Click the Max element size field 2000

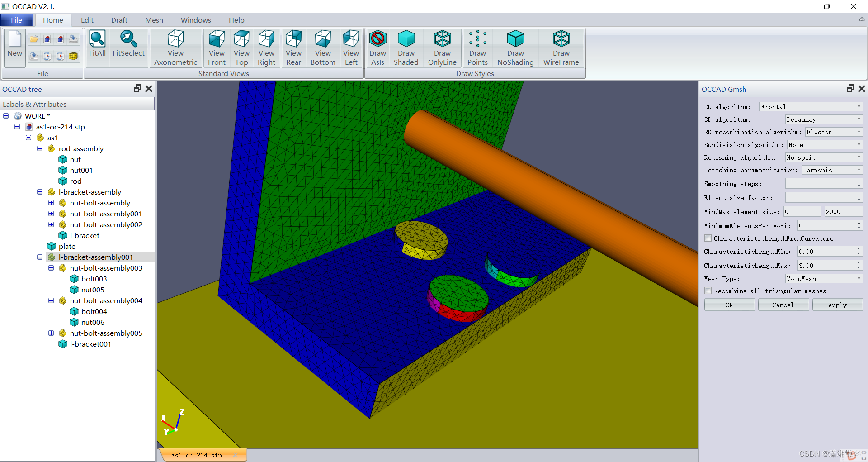[844, 211]
